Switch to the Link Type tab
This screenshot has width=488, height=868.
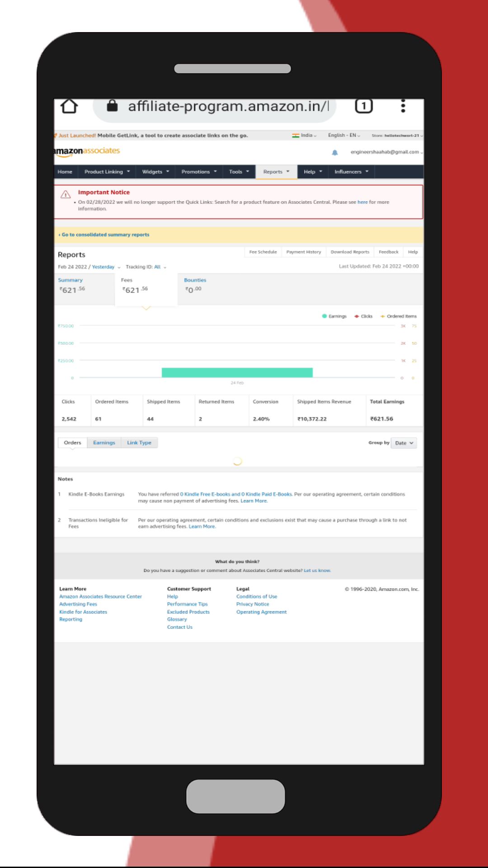click(x=139, y=443)
